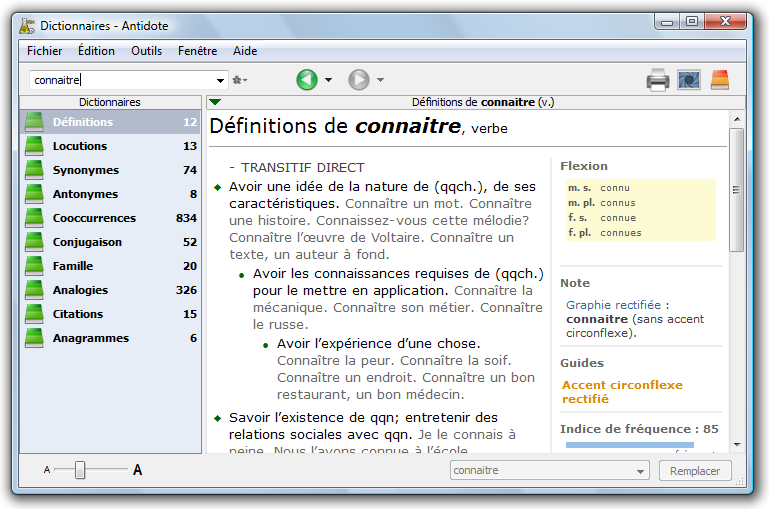Click the flexion form connues
Screen dimensions: 769x509
coord(620,233)
